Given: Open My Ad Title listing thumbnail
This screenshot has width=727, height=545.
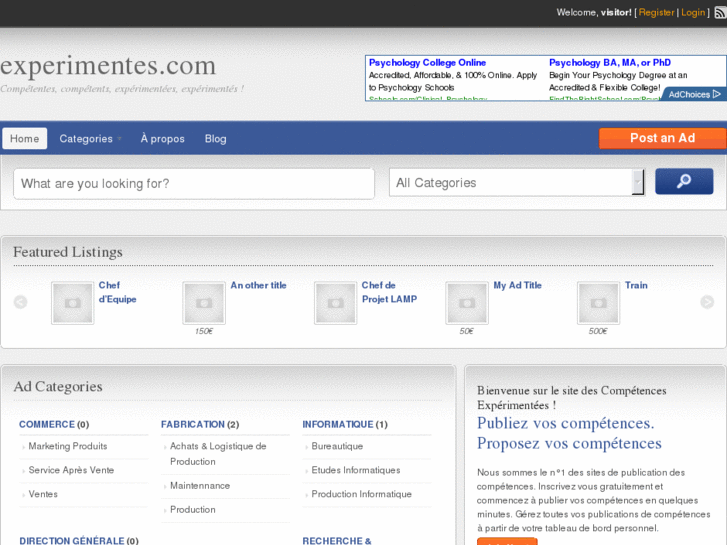Looking at the screenshot, I should [467, 303].
